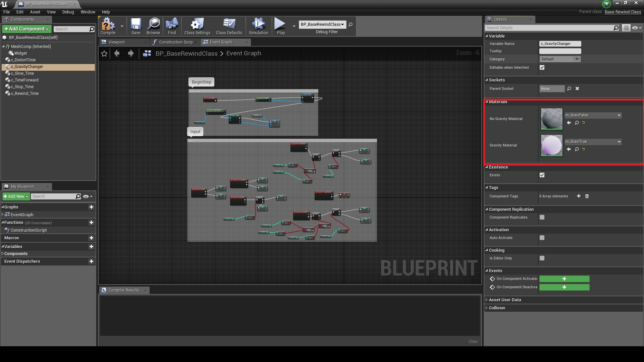
Task: Browse to asset in Content Browser
Action: [153, 26]
